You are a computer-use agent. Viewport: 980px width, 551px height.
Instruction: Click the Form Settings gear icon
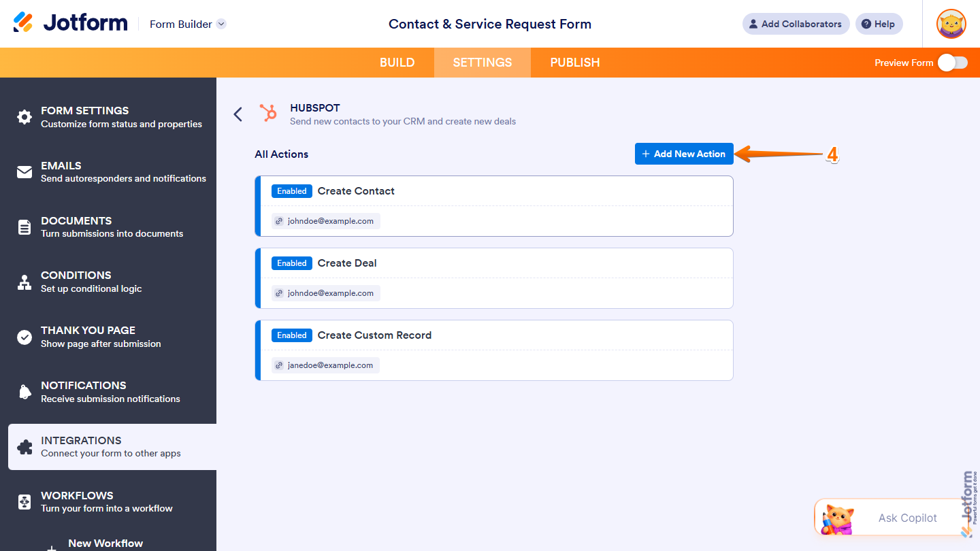(x=24, y=117)
